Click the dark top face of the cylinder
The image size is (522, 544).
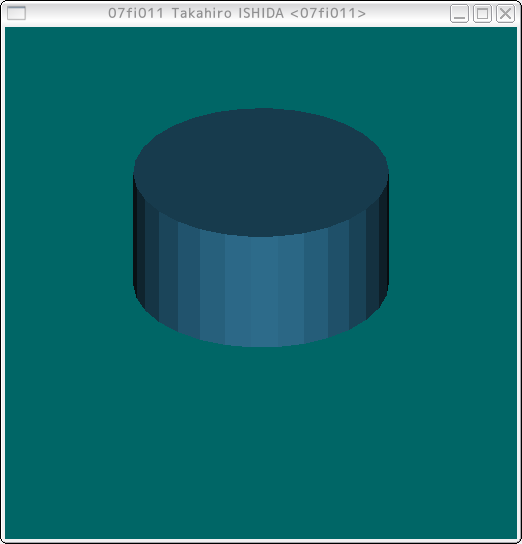tap(261, 172)
